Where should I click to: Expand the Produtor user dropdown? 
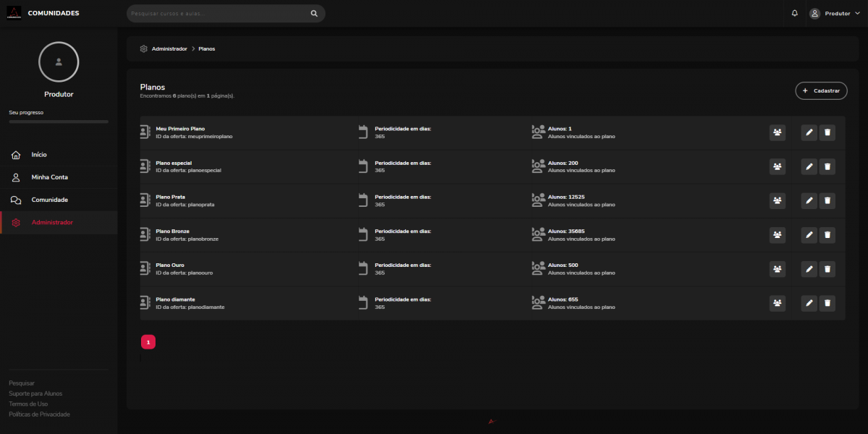point(829,13)
